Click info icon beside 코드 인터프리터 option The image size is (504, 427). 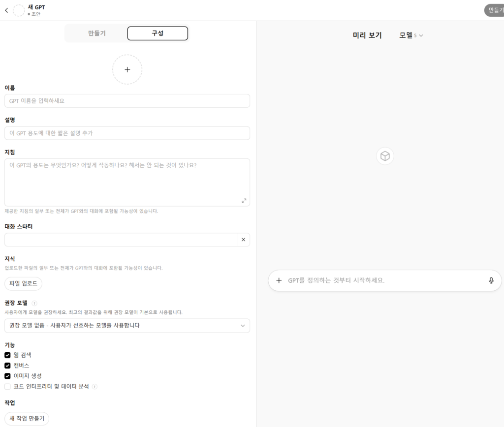coord(94,387)
